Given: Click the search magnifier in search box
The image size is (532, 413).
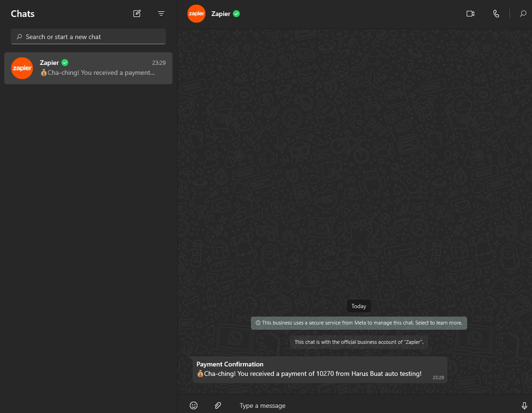Looking at the screenshot, I should point(19,37).
